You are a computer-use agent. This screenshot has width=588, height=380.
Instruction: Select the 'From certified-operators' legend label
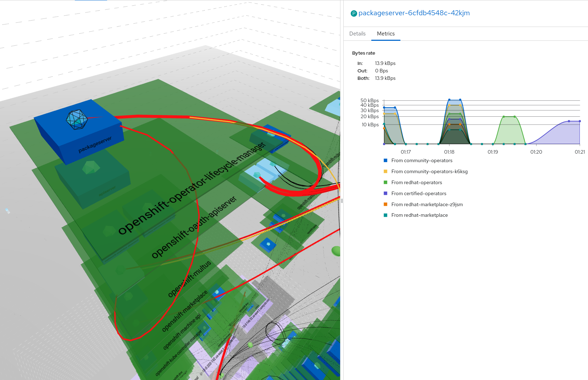419,193
